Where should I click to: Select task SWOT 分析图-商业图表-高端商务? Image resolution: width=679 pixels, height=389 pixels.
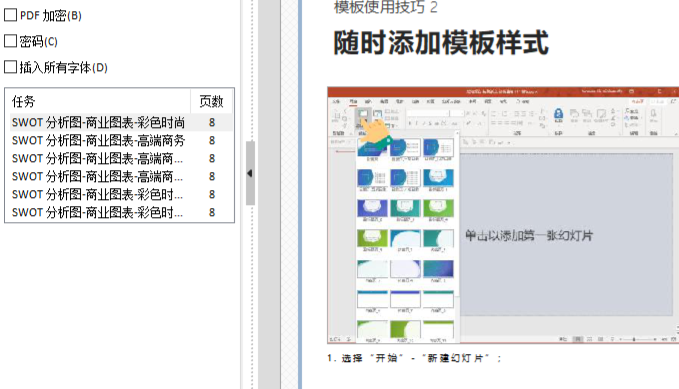[x=120, y=140]
